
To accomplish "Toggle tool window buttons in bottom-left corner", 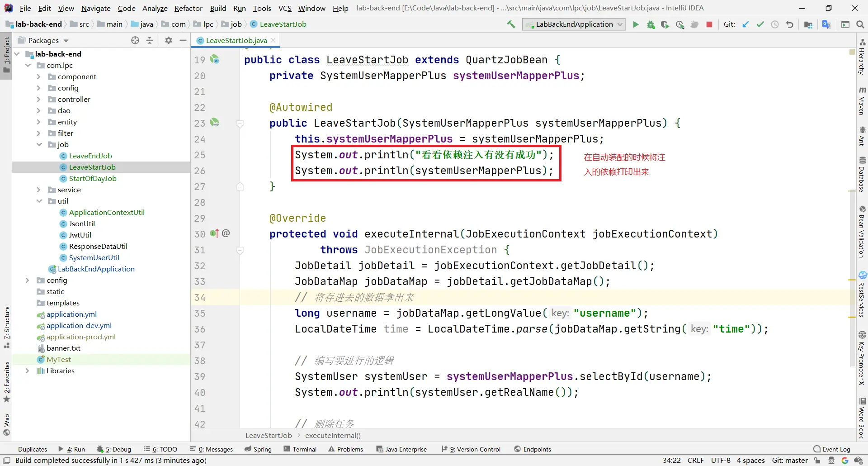I will pyautogui.click(x=7, y=461).
